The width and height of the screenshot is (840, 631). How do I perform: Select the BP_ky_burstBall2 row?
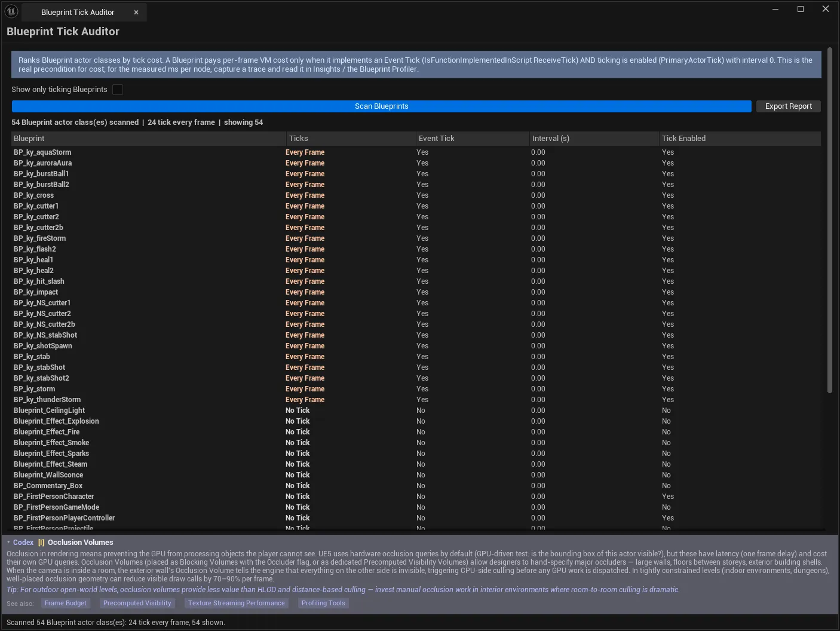click(416, 185)
